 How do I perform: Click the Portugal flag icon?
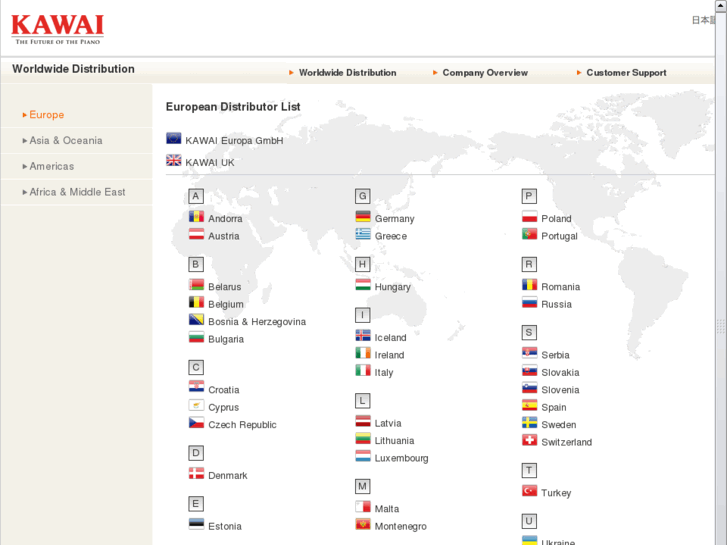coord(529,234)
